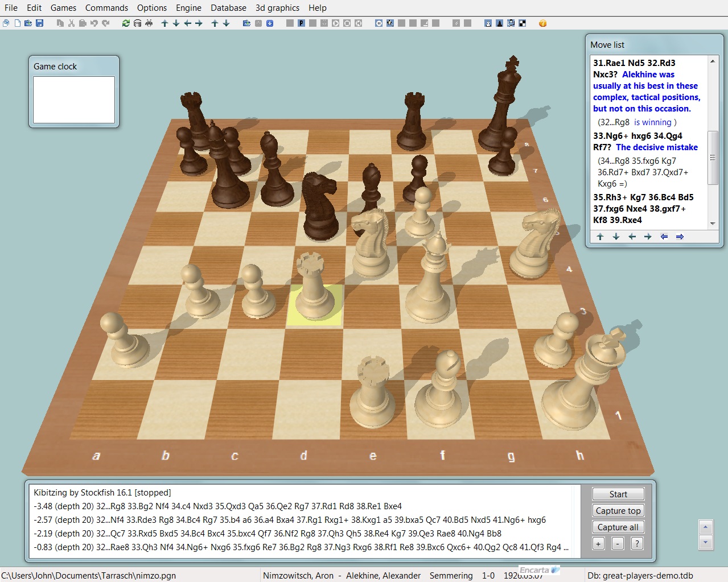Open the Database menu
The image size is (728, 582).
(x=228, y=8)
